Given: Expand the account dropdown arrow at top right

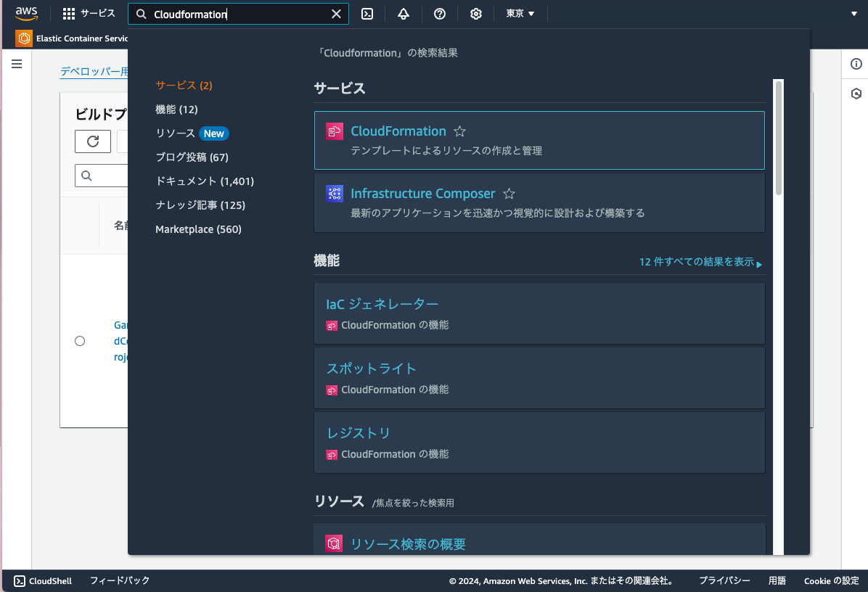Looking at the screenshot, I should 854,14.
